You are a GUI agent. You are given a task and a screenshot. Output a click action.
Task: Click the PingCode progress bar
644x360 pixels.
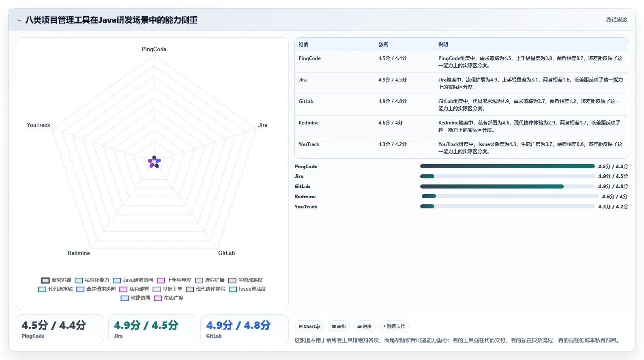507,166
